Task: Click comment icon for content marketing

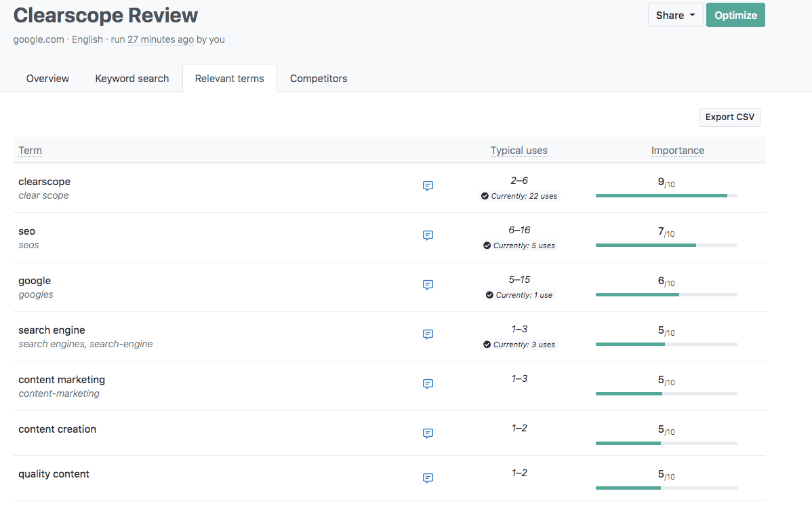Action: [x=428, y=384]
